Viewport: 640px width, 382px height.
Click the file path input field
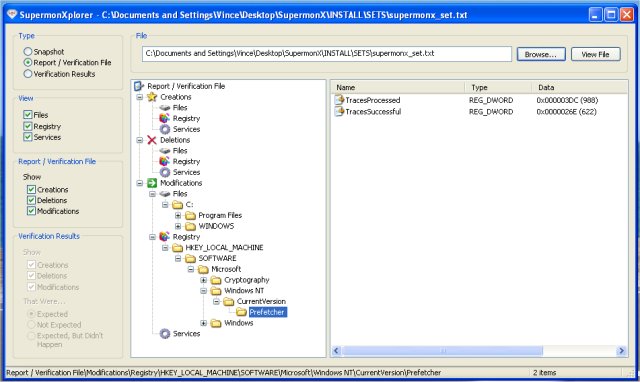(327, 54)
